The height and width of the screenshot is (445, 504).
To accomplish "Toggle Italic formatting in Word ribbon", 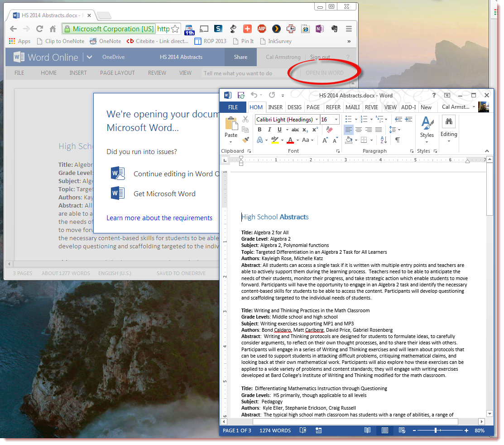I will point(269,130).
